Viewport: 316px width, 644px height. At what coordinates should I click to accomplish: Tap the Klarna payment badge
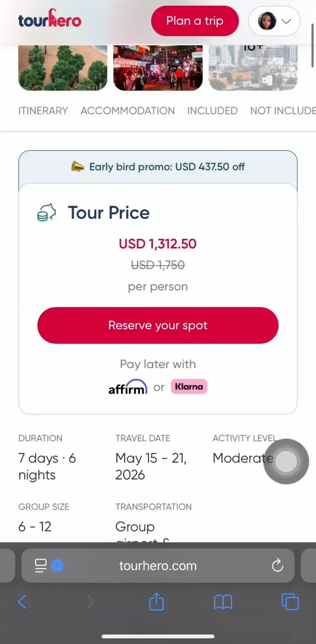coord(189,387)
